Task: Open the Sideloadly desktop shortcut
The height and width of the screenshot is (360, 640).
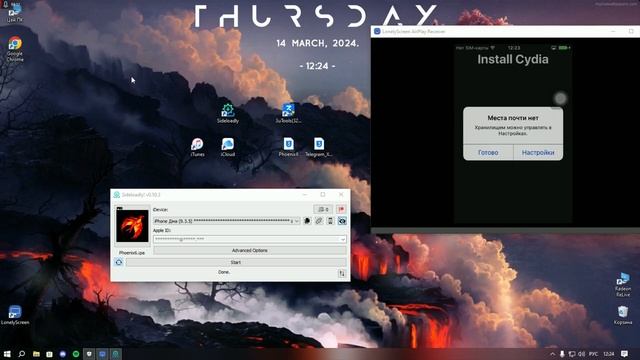Action: coord(228,113)
